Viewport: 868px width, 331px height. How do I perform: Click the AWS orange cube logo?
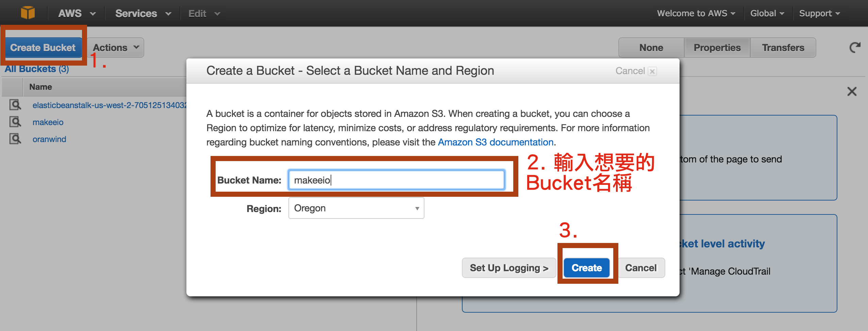28,13
